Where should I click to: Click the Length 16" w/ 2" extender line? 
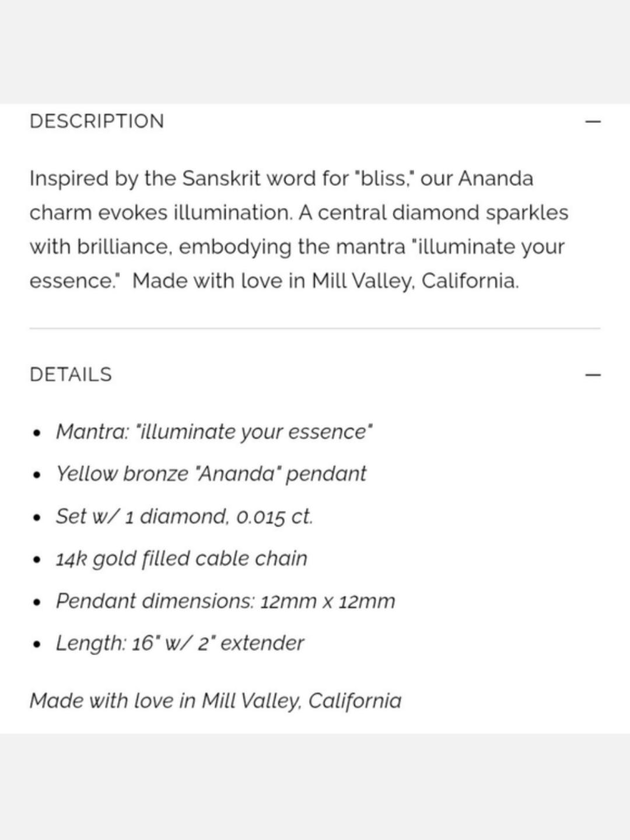click(x=180, y=643)
